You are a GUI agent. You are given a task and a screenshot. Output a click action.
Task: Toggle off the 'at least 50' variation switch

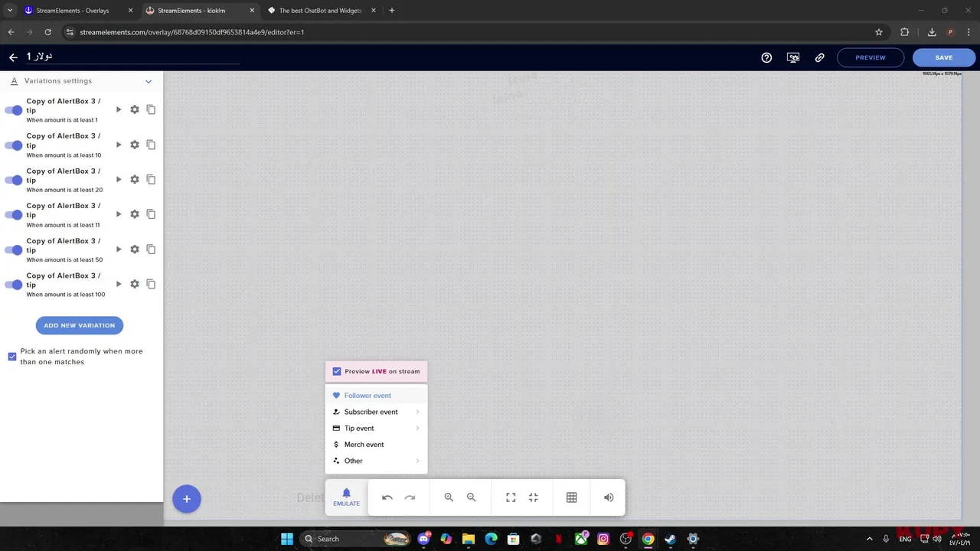click(14, 250)
